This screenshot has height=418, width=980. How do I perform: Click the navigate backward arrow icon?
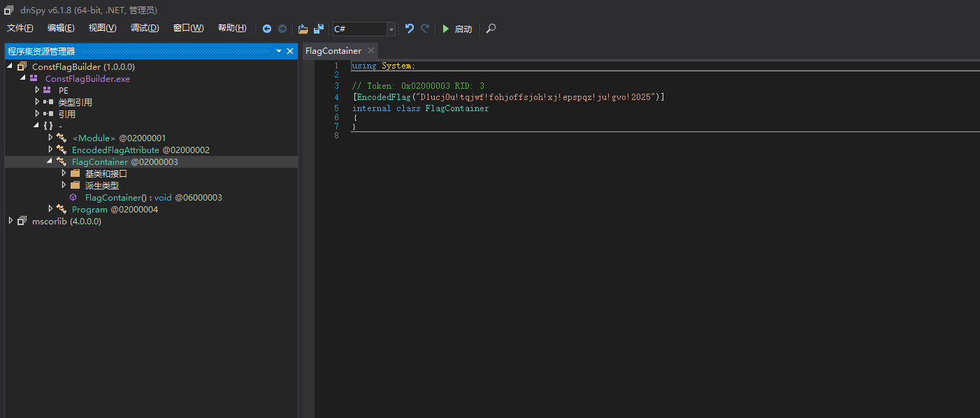click(267, 29)
